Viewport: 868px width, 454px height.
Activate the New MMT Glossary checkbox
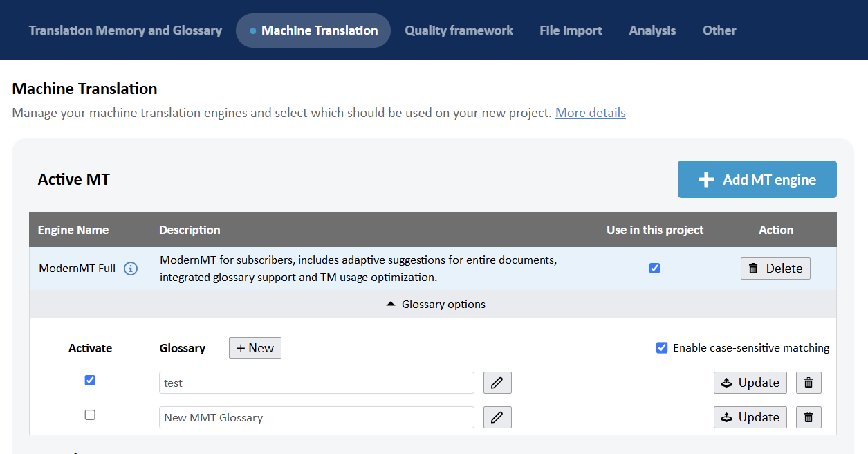90,415
